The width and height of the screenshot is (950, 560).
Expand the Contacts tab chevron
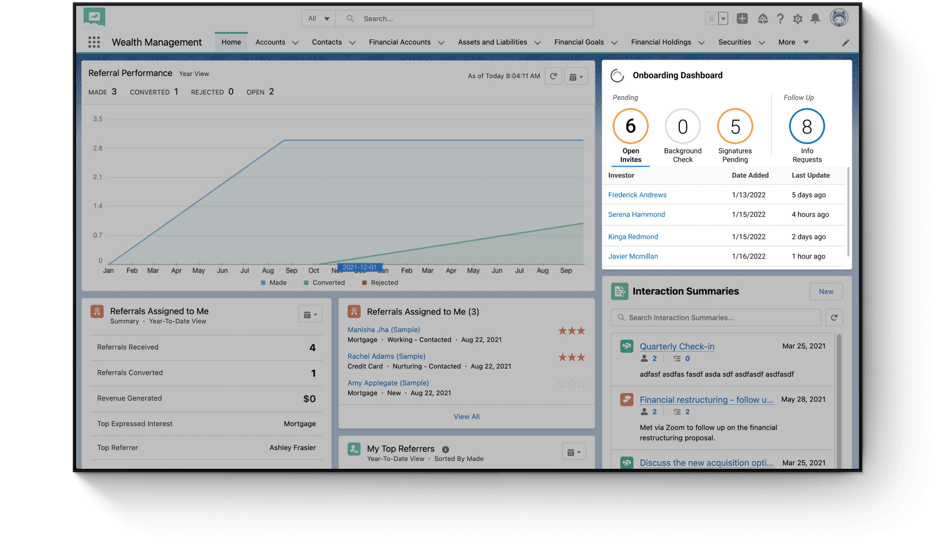[x=353, y=43]
